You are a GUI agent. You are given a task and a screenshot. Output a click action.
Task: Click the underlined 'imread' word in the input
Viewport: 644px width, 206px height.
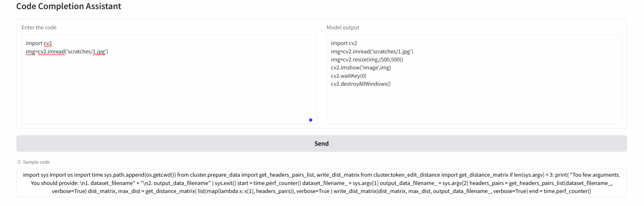56,52
